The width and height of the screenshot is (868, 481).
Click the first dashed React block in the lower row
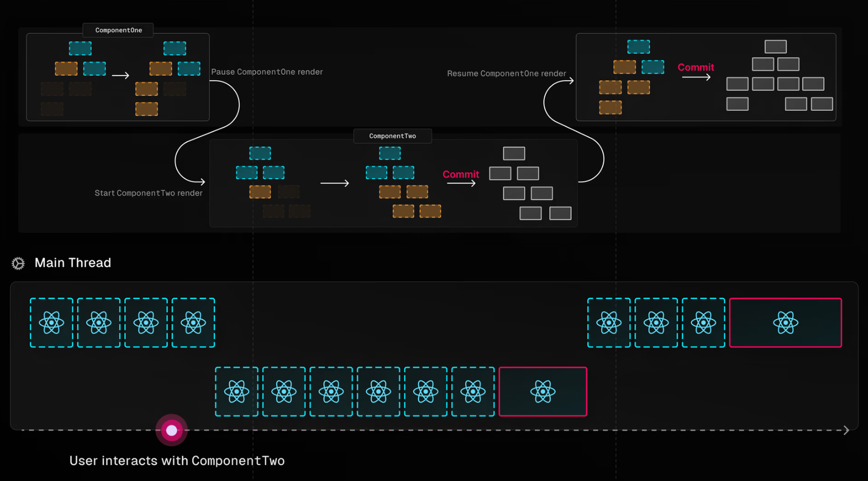click(237, 392)
